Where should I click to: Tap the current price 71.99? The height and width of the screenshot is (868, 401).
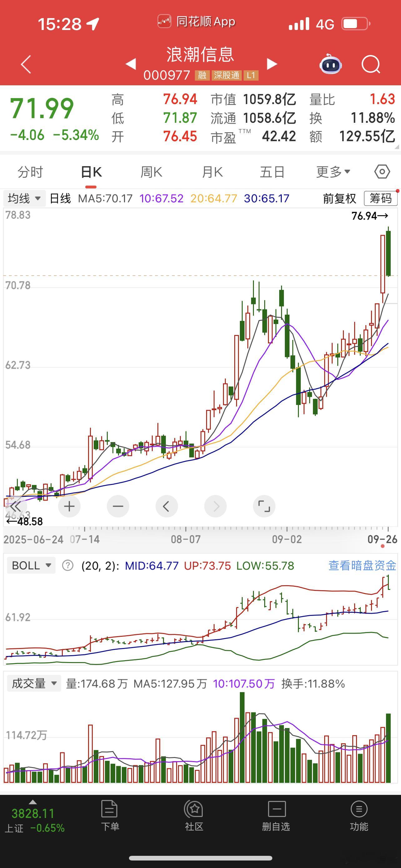tap(42, 108)
